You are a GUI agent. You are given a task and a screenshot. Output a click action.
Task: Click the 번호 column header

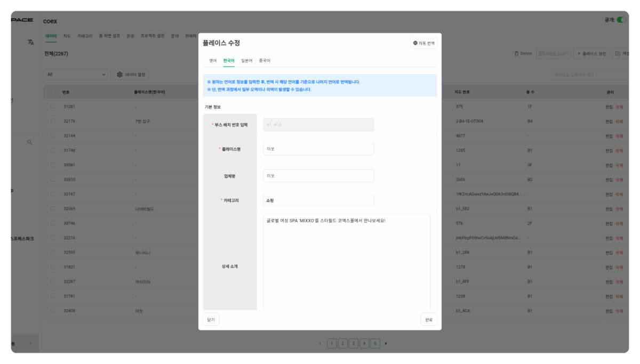point(66,92)
